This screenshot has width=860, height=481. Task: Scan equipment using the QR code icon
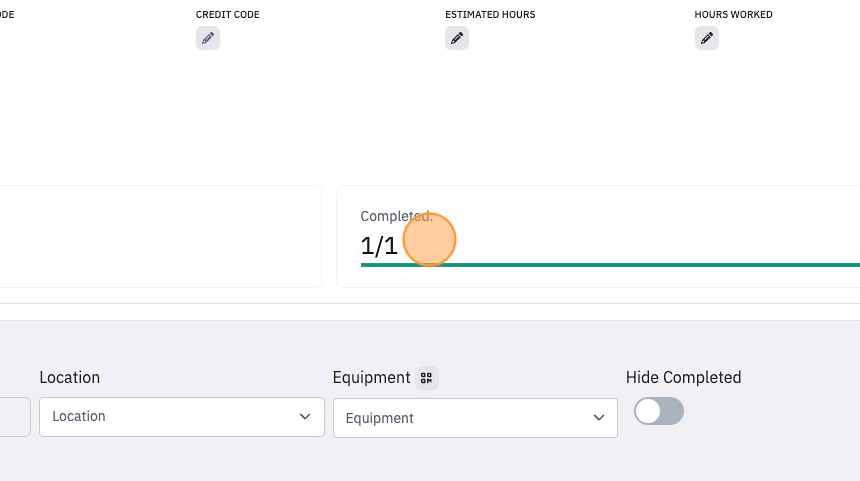(426, 378)
